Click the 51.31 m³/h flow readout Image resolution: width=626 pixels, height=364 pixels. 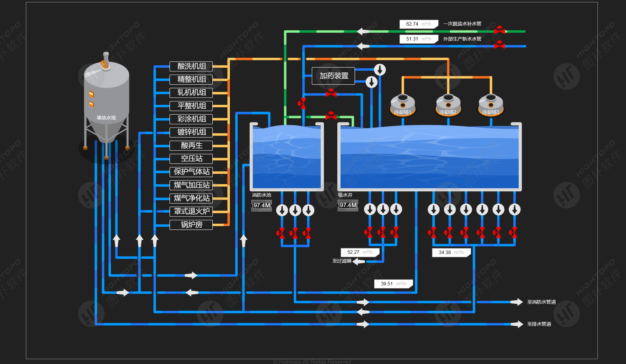click(418, 39)
